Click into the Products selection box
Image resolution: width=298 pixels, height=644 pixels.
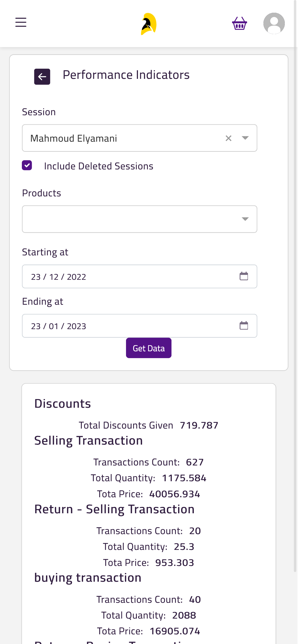[x=139, y=219]
